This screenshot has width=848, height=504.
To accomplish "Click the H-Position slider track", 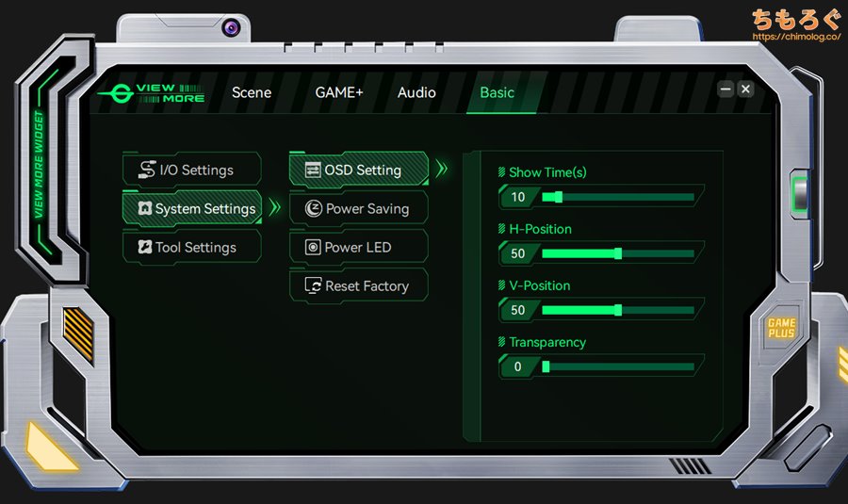I will pyautogui.click(x=617, y=254).
